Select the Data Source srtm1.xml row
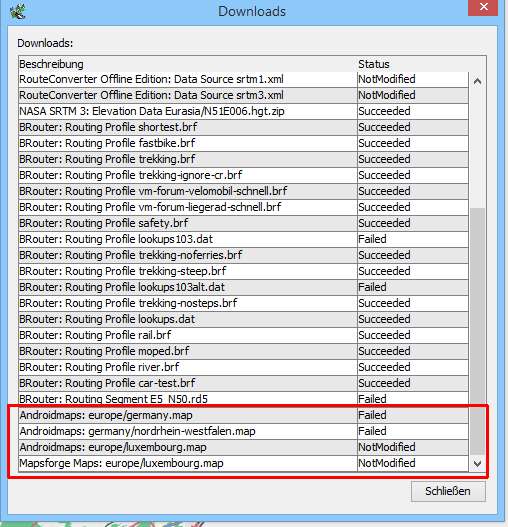This screenshot has width=508, height=527. pos(243,79)
